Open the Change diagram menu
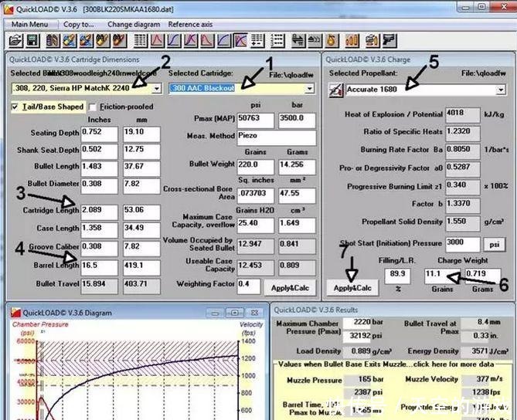Screen dimensions: 517x420 (x=134, y=25)
